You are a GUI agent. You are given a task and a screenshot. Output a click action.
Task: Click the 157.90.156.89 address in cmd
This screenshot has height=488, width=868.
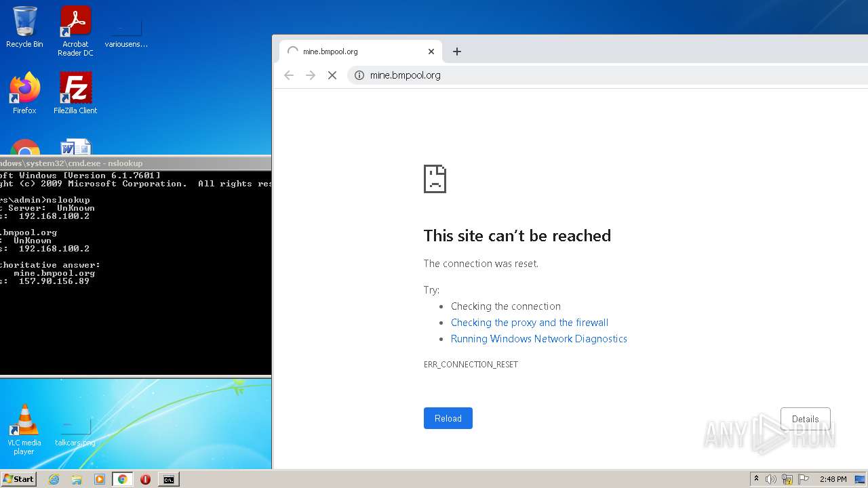pos(54,281)
